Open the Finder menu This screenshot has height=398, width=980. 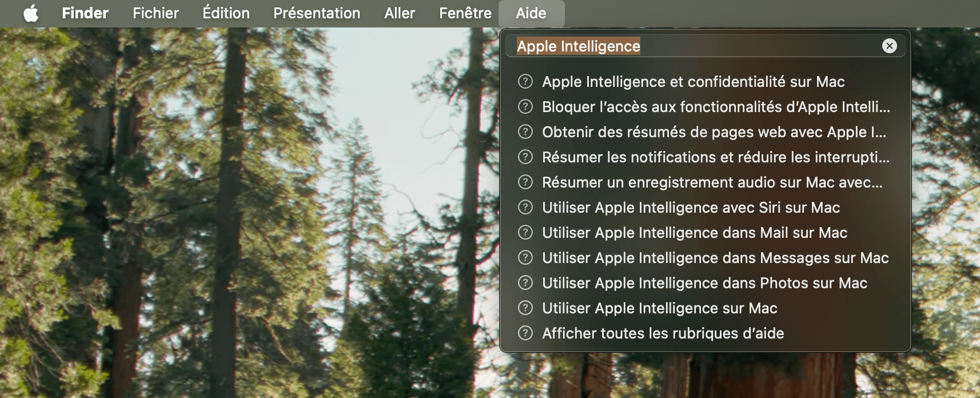pyautogui.click(x=85, y=13)
